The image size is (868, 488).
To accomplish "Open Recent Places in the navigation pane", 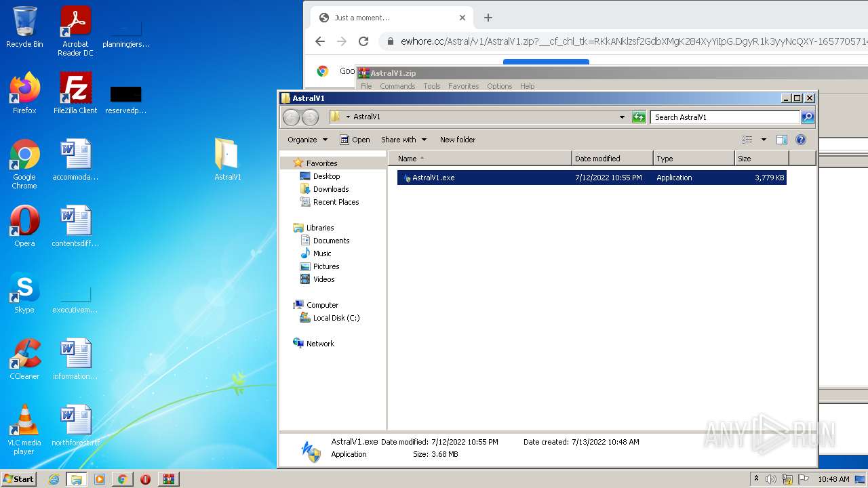I will (336, 202).
